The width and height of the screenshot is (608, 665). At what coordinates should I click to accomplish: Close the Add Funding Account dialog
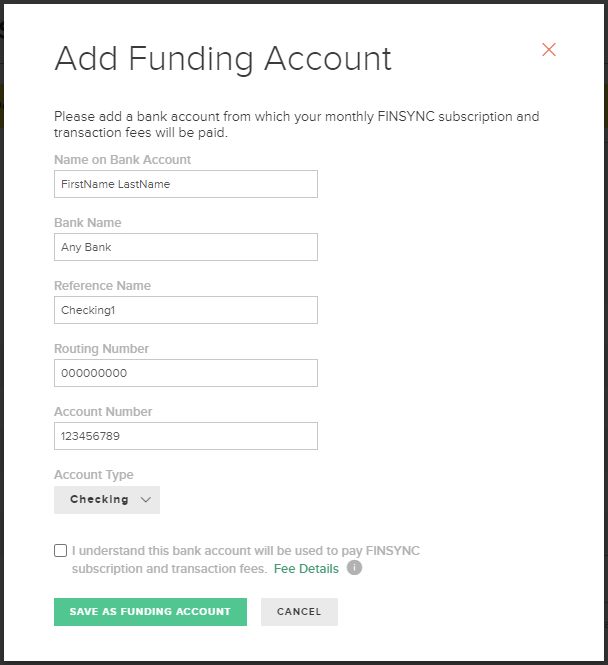click(549, 50)
